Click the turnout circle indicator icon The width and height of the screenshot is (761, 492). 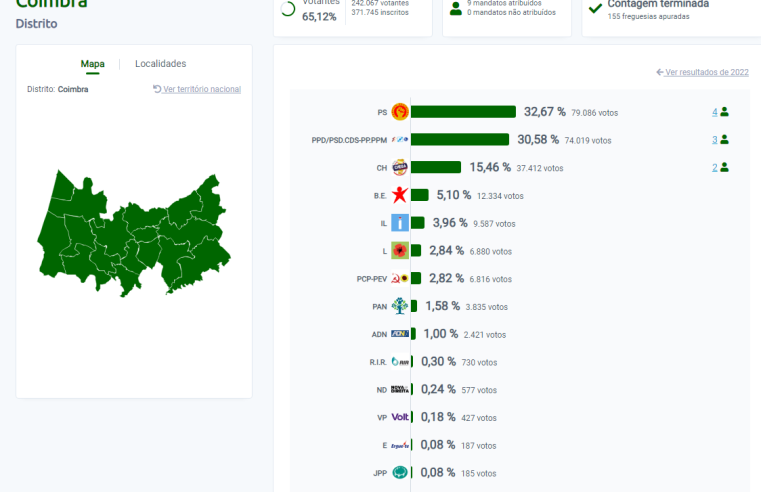coord(288,9)
